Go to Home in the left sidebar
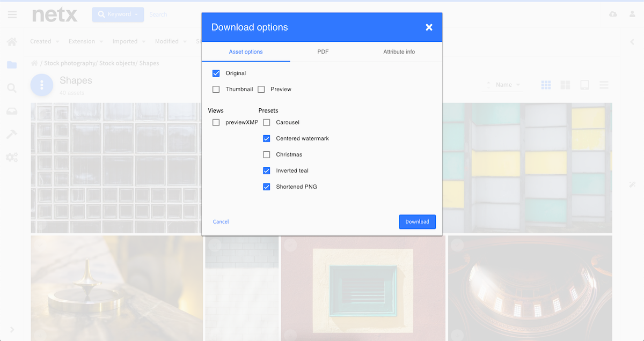The width and height of the screenshot is (644, 341). 12,41
